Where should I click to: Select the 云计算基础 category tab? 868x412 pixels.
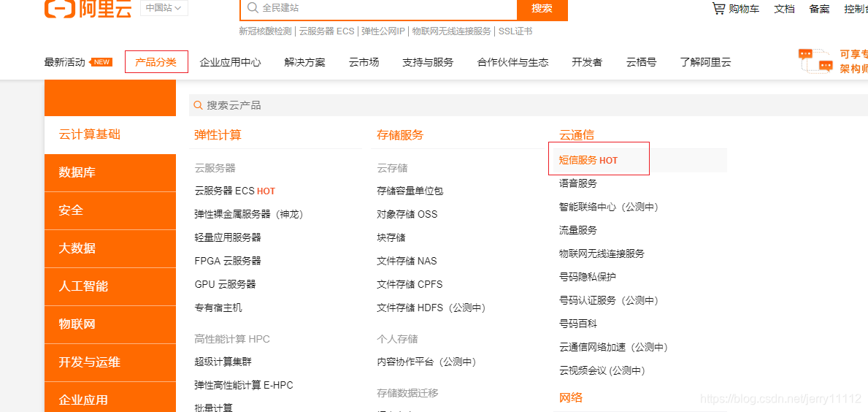coord(110,134)
